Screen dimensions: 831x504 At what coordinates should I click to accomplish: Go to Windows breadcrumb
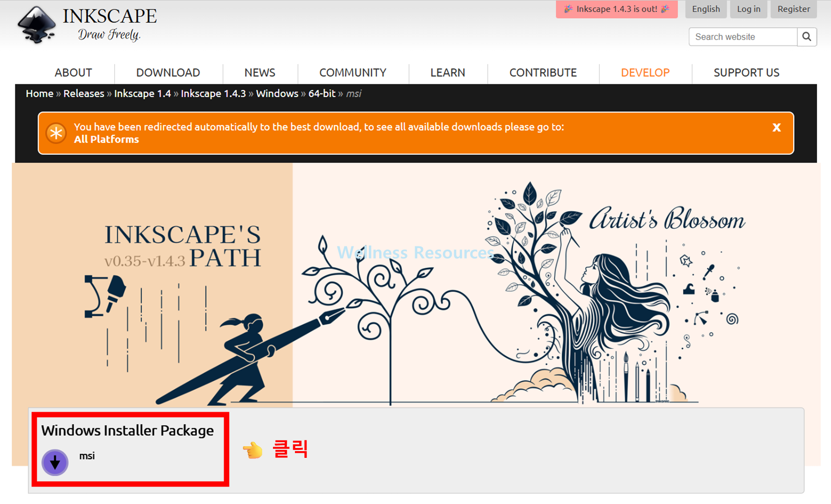click(x=277, y=94)
